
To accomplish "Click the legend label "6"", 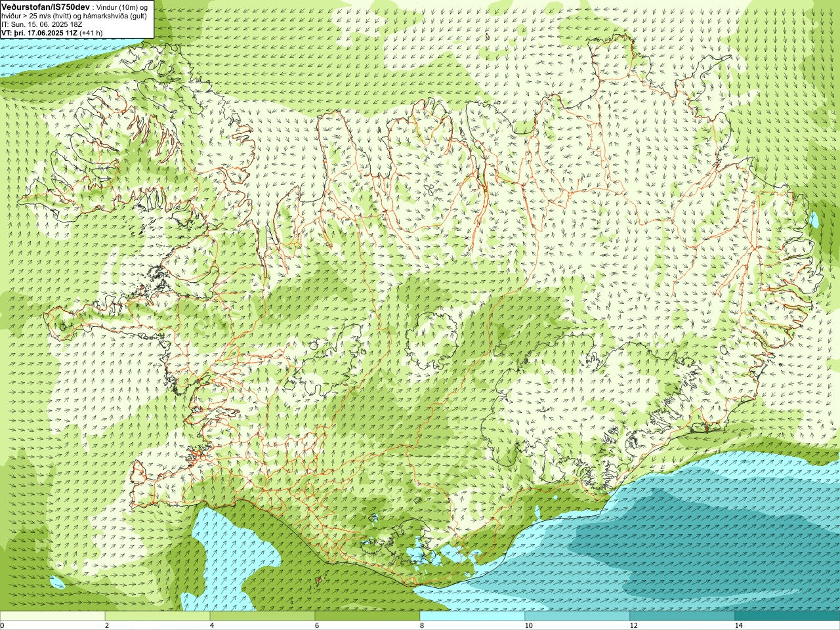I will tap(317, 625).
